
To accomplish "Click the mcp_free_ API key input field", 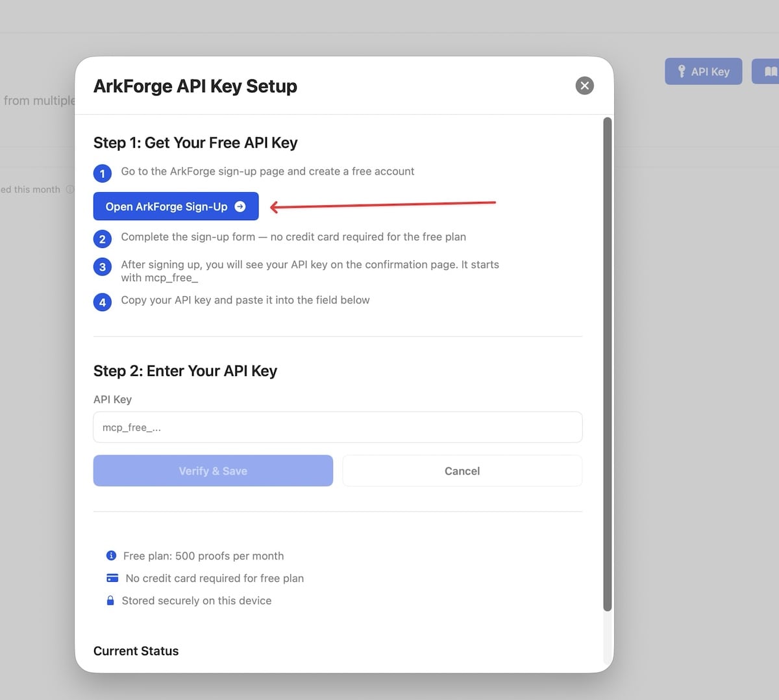I will click(x=338, y=427).
